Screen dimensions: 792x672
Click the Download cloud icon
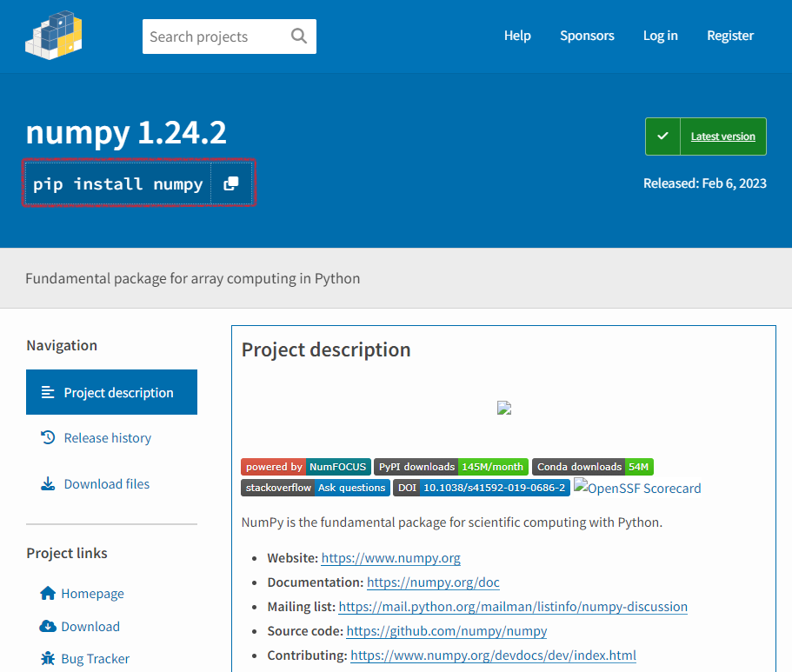tap(48, 626)
